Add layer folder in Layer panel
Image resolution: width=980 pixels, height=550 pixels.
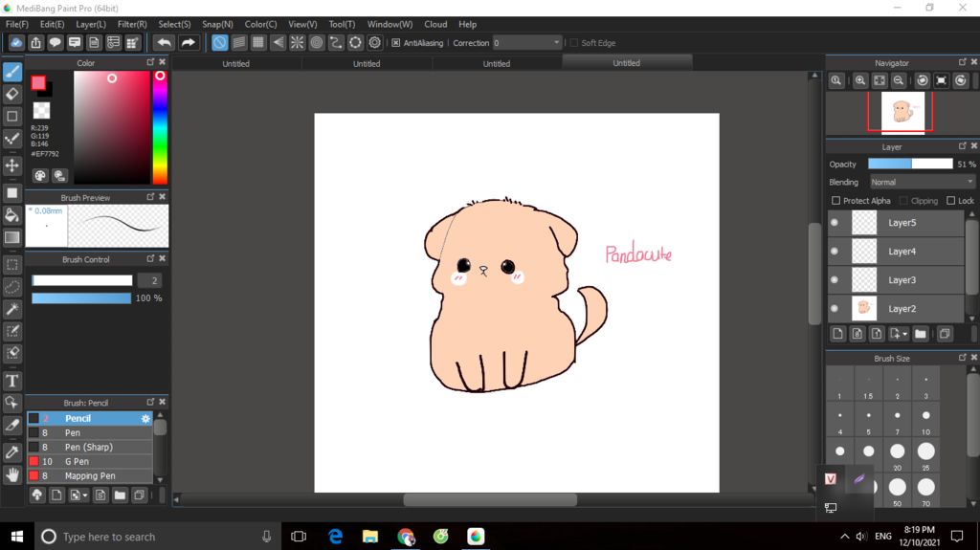click(920, 334)
